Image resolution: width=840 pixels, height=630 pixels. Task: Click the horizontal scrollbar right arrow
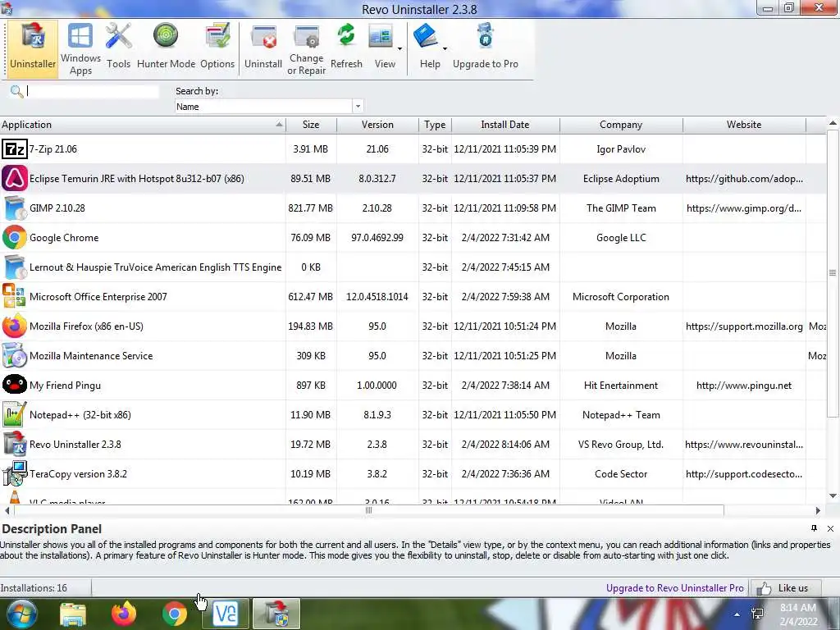point(818,510)
